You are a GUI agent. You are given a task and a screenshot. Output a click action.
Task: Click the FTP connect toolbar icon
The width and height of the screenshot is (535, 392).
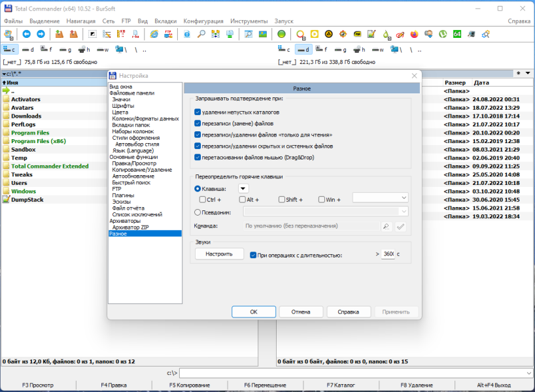coord(168,34)
